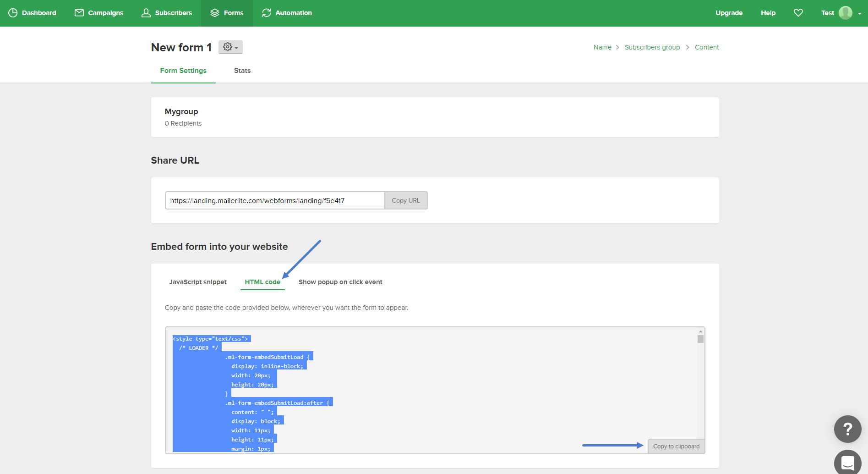Click the code box scroll-up arrow
Image resolution: width=868 pixels, height=474 pixels.
click(700, 331)
